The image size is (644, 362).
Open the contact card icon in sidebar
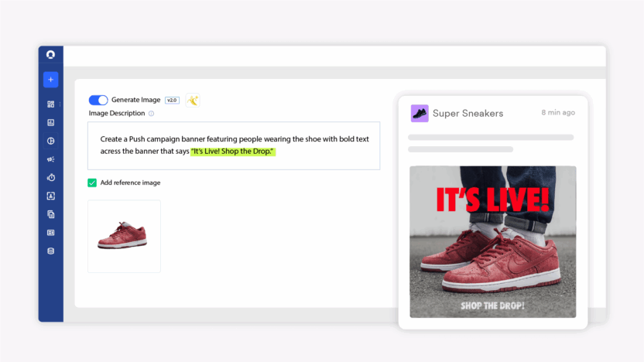(50, 196)
